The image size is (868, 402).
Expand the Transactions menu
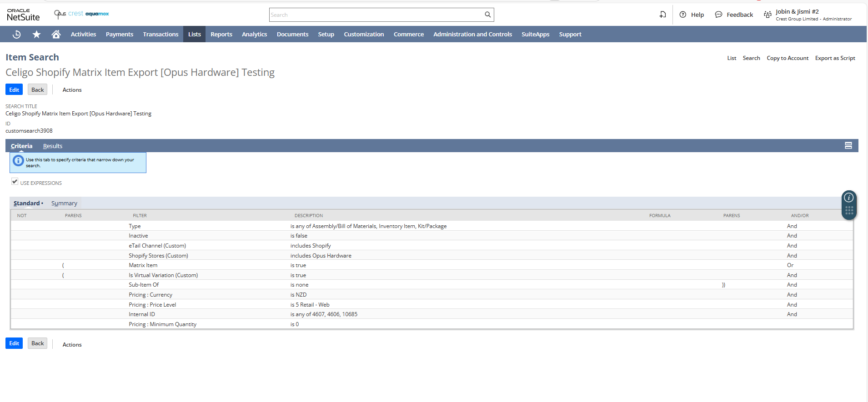[161, 35]
